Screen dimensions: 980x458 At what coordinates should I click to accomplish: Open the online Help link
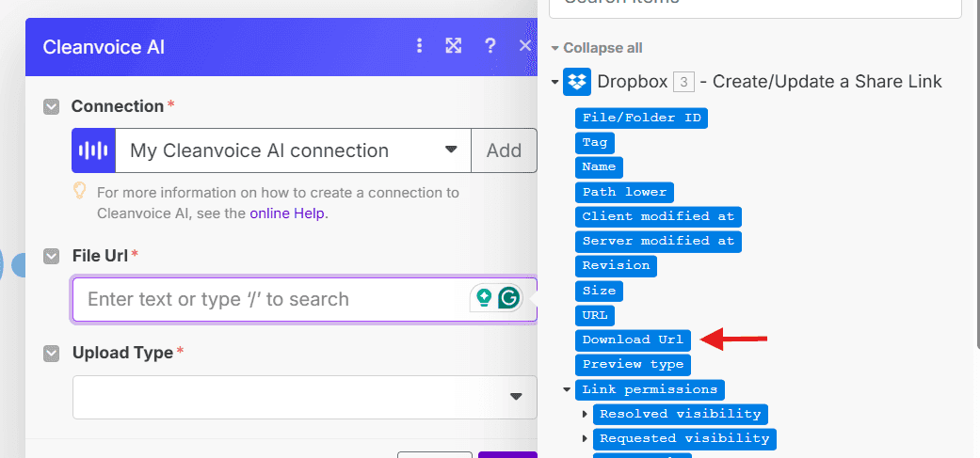pyautogui.click(x=287, y=213)
